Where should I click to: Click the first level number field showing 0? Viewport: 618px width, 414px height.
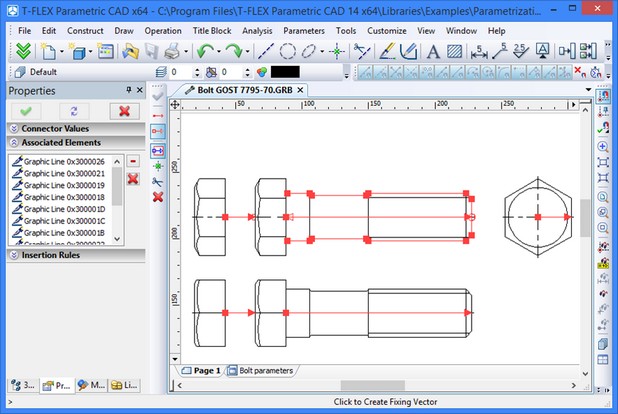point(181,72)
